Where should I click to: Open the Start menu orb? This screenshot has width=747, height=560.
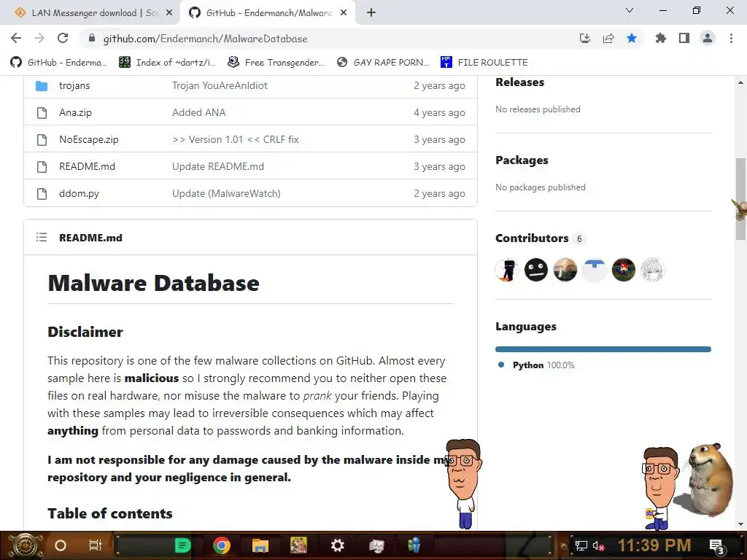click(x=25, y=545)
